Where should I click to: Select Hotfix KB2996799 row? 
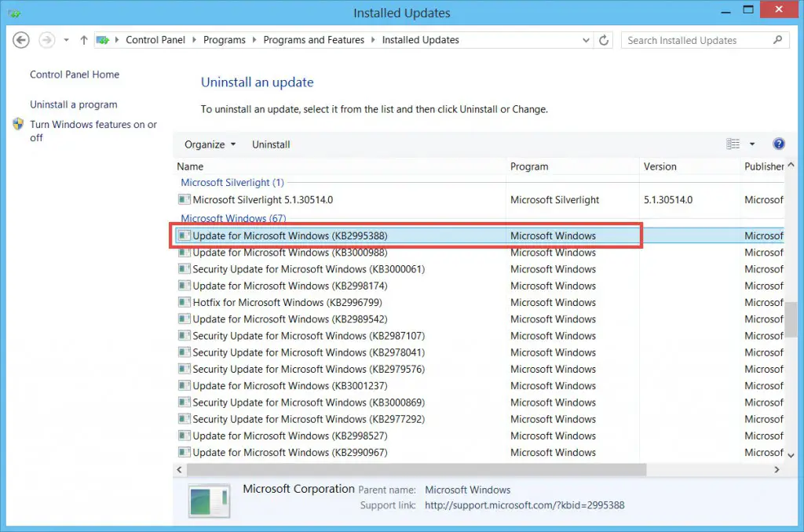point(480,302)
